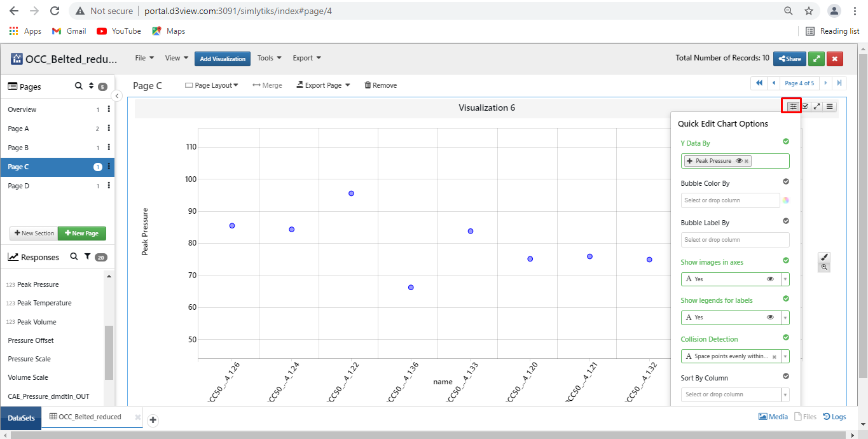Click the green New Page button
The width and height of the screenshot is (868, 439).
(x=82, y=233)
